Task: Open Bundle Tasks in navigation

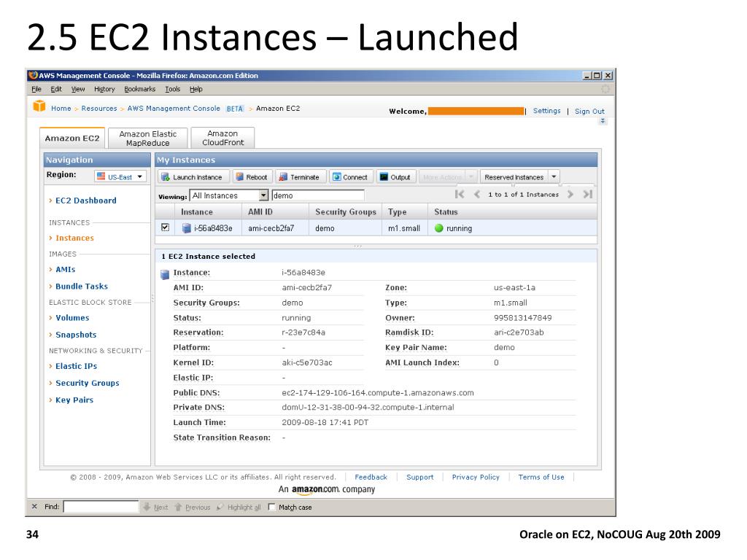Action: [82, 286]
